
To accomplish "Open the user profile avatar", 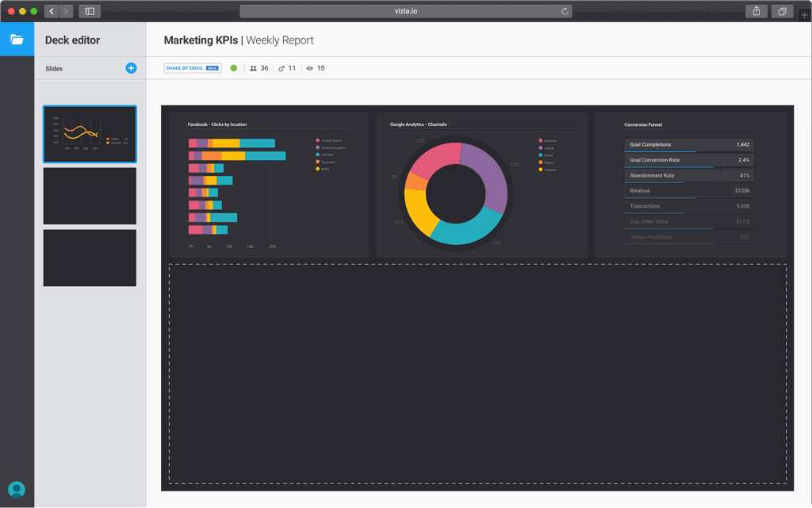I will pos(17,489).
